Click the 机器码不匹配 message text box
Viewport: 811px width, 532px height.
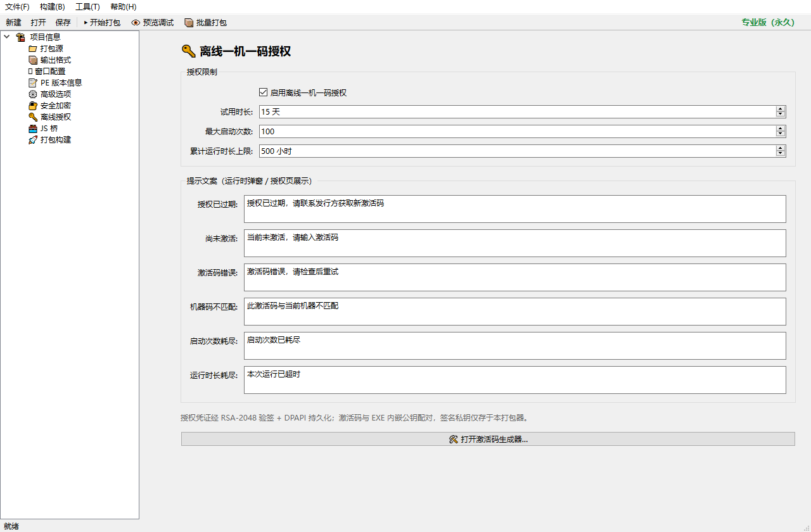click(515, 312)
